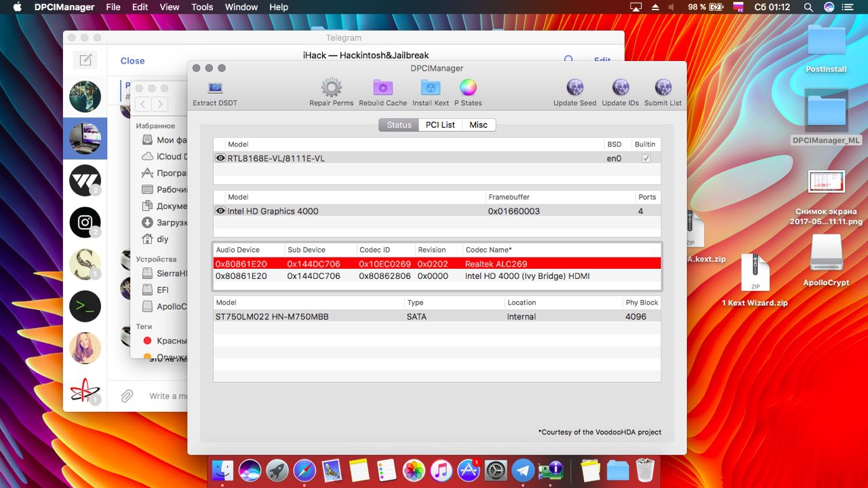Viewport: 868px width, 488px height.
Task: Open the View menu
Action: (170, 7)
